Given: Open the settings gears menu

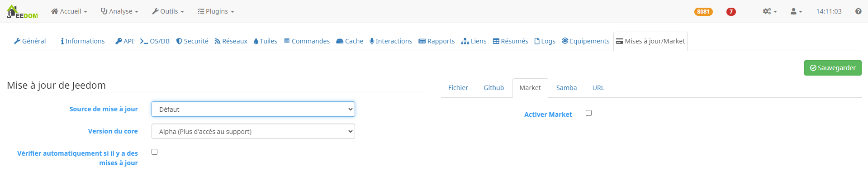Looking at the screenshot, I should pos(769,11).
